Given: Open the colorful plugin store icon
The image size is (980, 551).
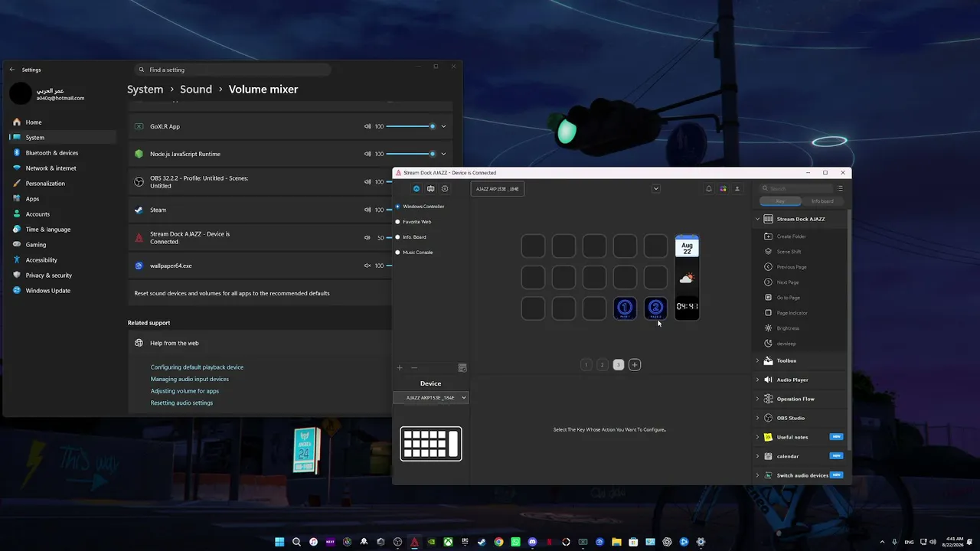Looking at the screenshot, I should 723,189.
